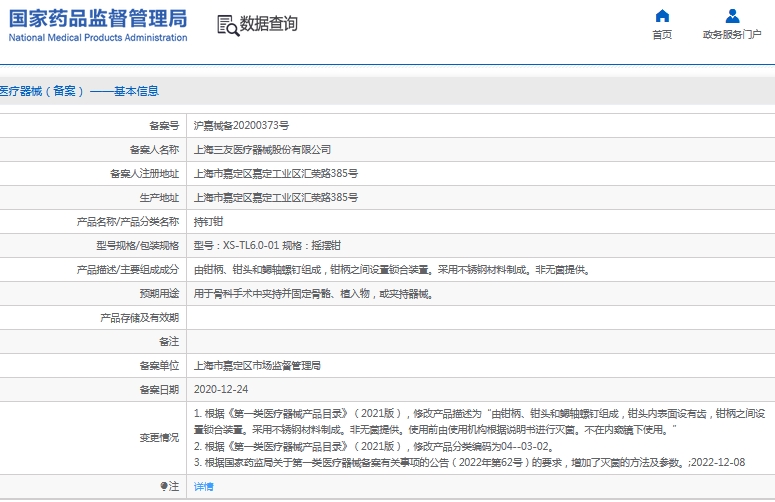Click the 生产地址 label

coord(159,198)
